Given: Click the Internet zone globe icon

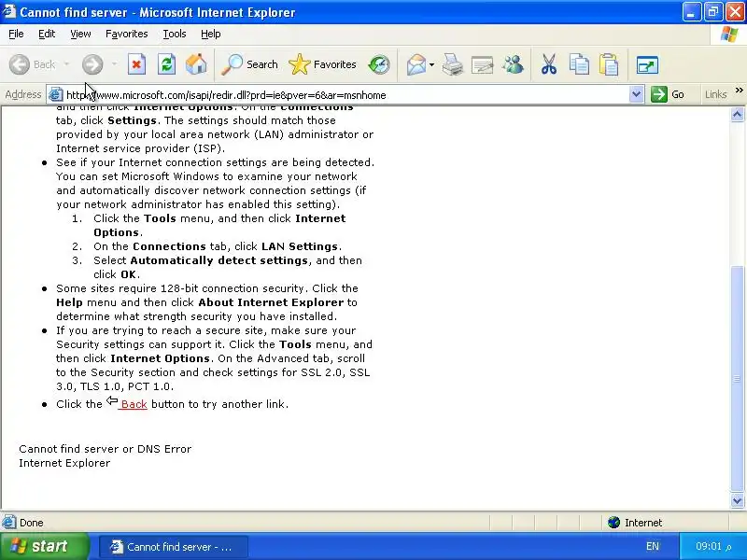Looking at the screenshot, I should pos(613,523).
